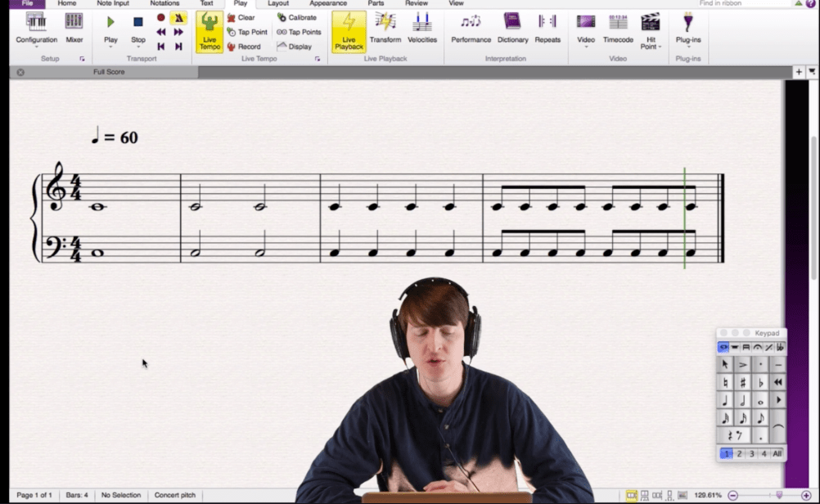
Task: Expand the Configuration dropdown
Action: click(36, 47)
